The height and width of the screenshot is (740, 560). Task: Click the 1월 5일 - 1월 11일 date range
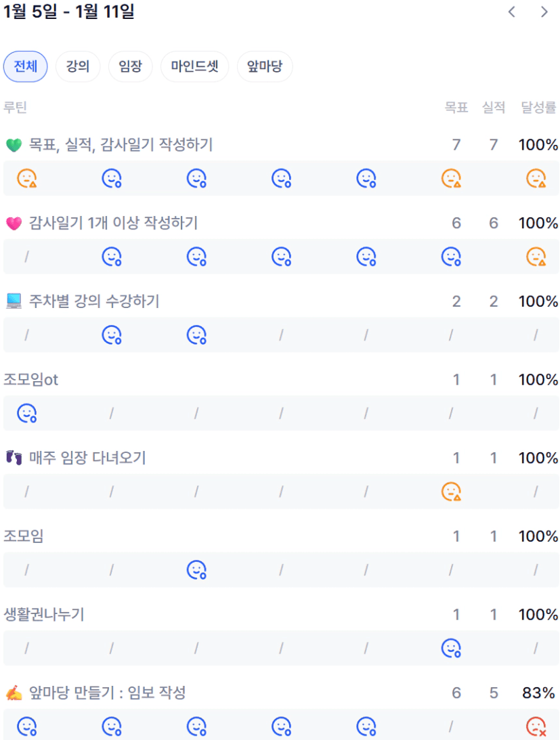click(x=69, y=12)
